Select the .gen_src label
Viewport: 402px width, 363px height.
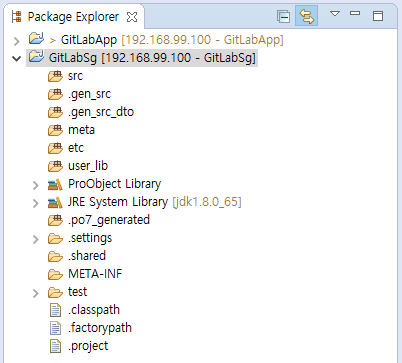89,95
